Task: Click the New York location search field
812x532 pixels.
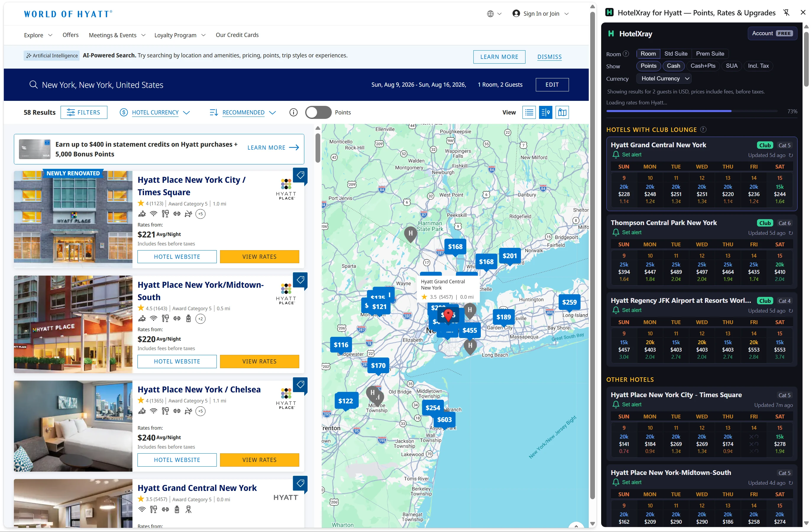Action: pos(102,85)
